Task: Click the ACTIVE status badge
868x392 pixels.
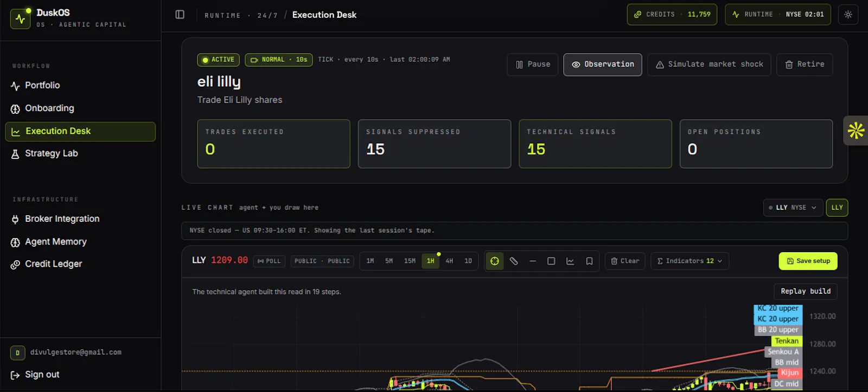Action: point(218,60)
